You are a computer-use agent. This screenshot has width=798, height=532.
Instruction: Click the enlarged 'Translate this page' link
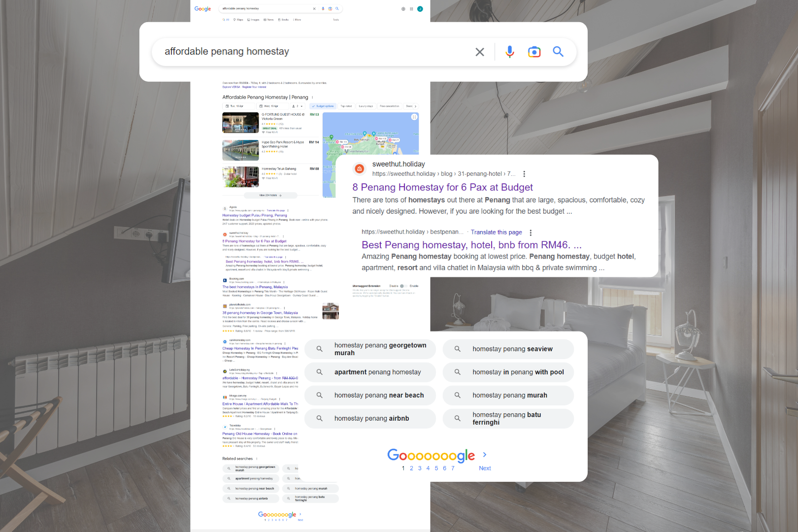pyautogui.click(x=496, y=232)
